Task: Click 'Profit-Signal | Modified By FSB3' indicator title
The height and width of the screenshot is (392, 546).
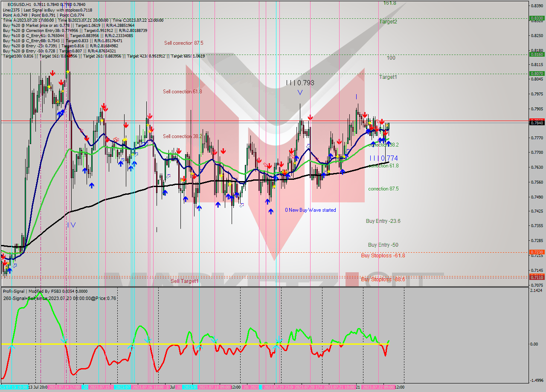Action: [x=45, y=291]
